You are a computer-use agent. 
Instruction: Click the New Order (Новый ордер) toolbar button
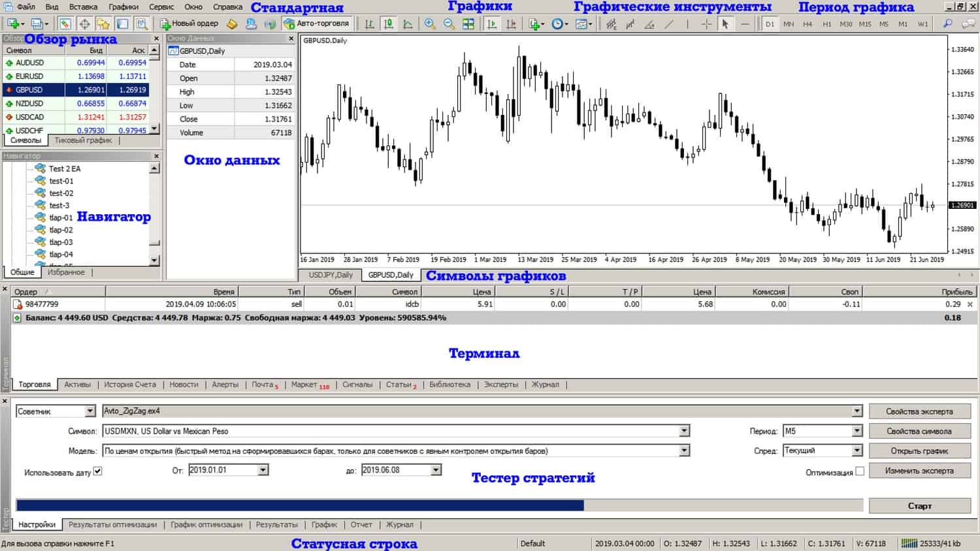(x=189, y=24)
